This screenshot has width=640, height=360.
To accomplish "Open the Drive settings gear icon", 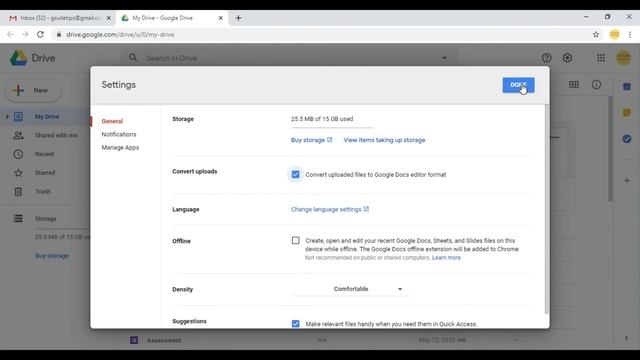I will [567, 58].
